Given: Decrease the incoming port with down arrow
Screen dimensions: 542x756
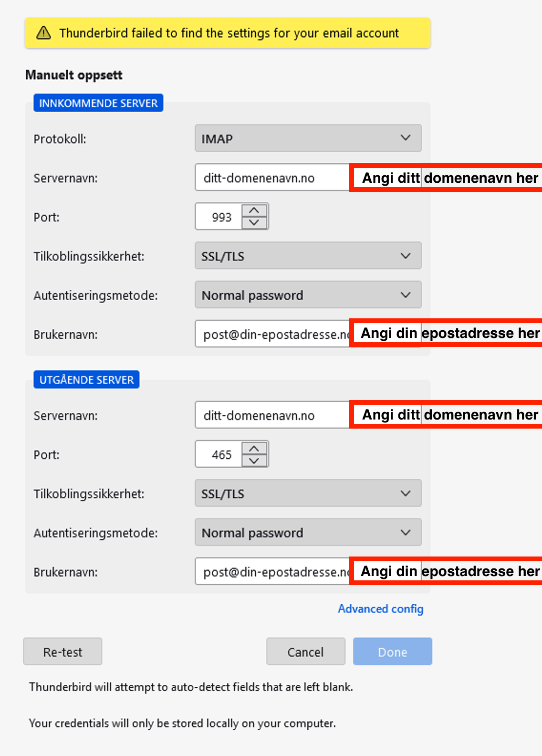Looking at the screenshot, I should pyautogui.click(x=254, y=222).
